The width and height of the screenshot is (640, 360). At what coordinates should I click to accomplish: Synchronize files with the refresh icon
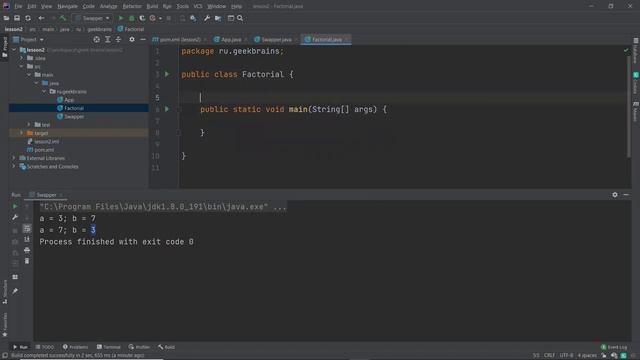pyautogui.click(x=28, y=18)
